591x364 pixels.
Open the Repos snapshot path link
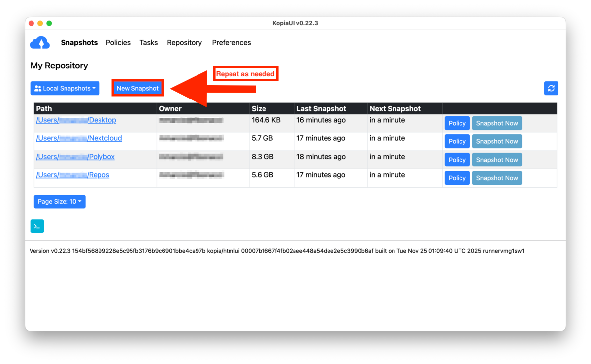73,175
